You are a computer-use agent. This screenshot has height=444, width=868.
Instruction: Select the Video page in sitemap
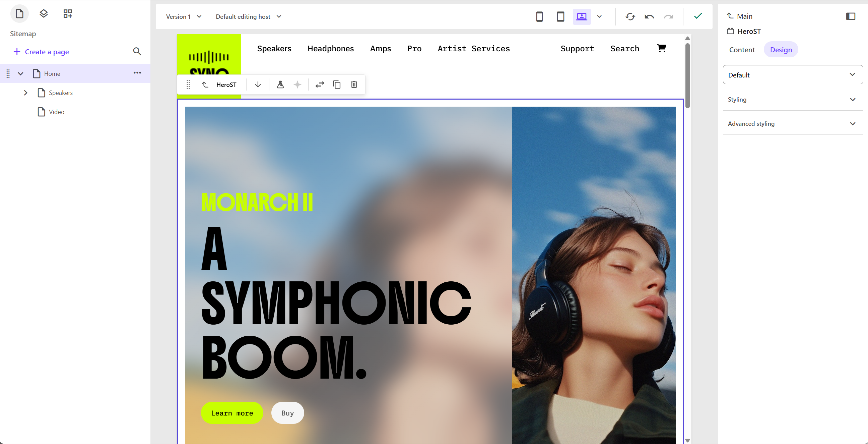pos(56,112)
